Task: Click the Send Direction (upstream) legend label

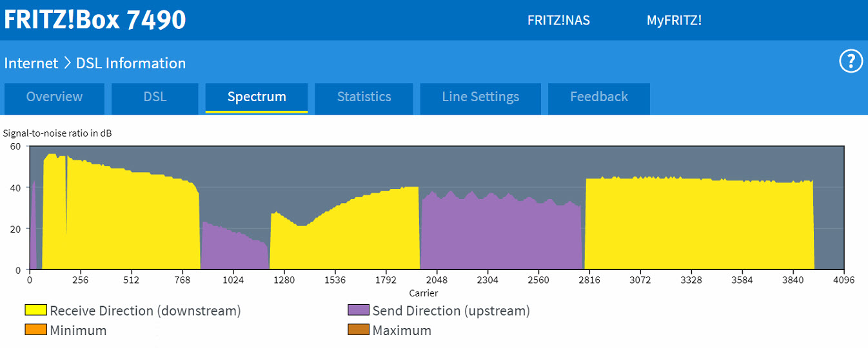Action: click(451, 311)
